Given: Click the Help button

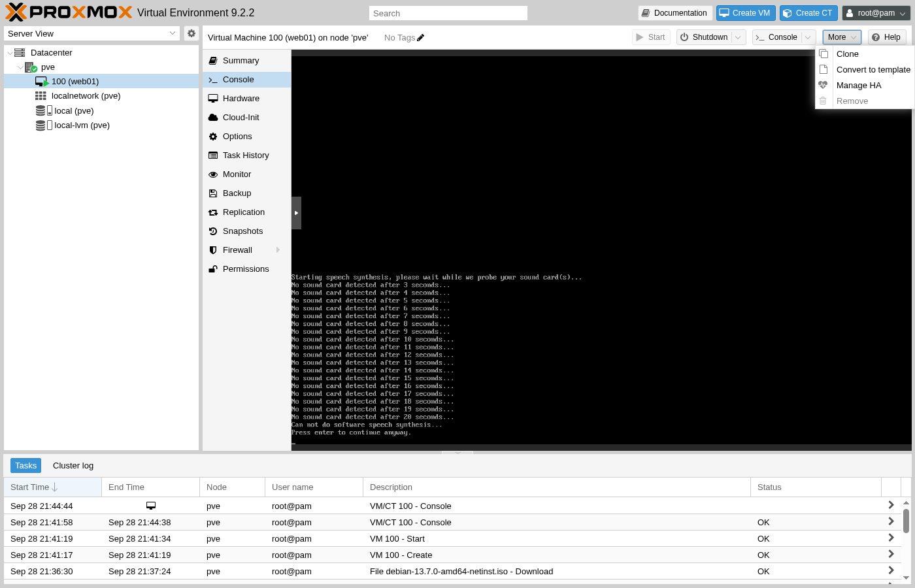Looking at the screenshot, I should click(x=887, y=37).
